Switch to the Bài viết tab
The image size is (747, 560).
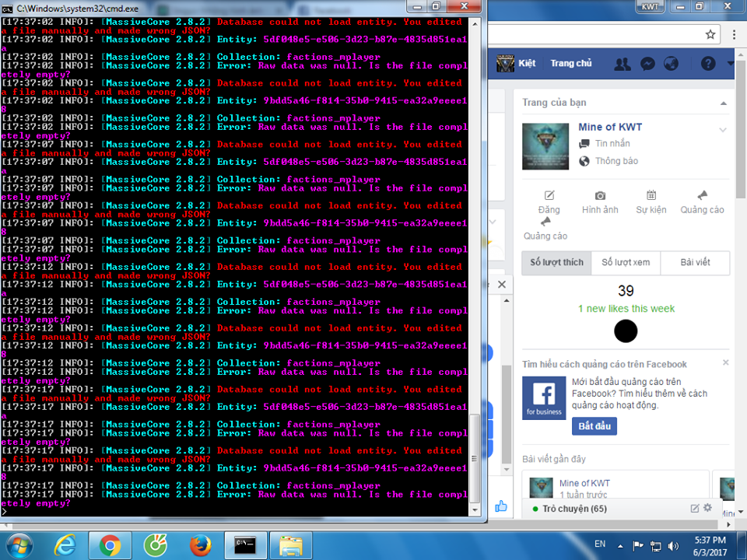(x=695, y=263)
